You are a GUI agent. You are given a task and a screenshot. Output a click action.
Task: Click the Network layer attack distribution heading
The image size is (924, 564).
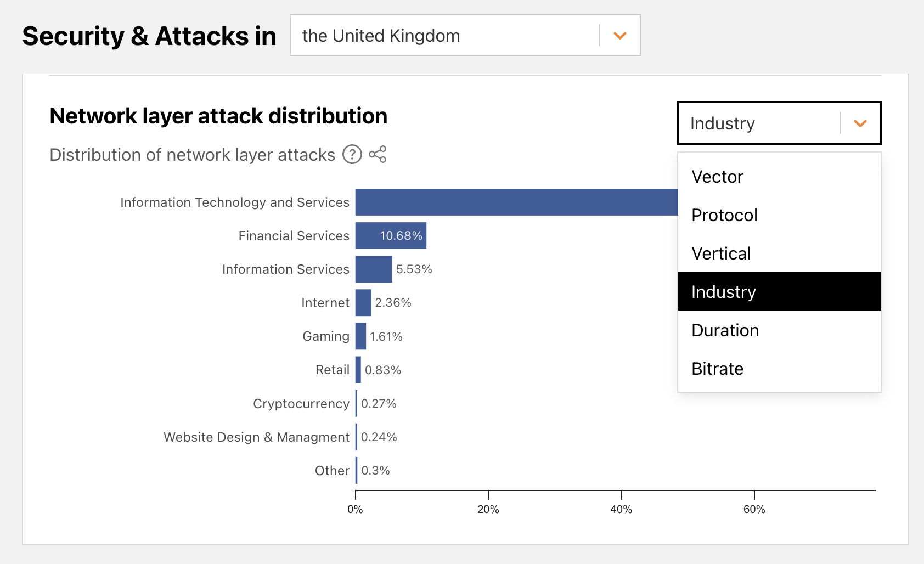(x=218, y=116)
